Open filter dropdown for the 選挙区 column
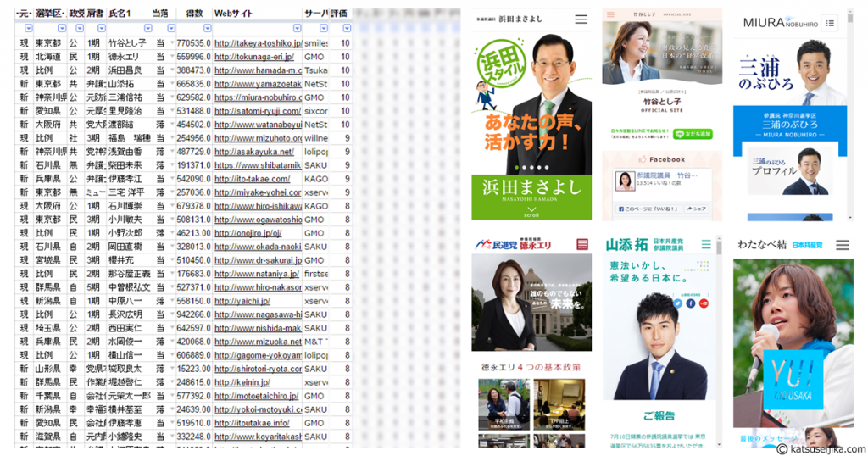Image resolution: width=868 pixels, height=456 pixels. 62,28
